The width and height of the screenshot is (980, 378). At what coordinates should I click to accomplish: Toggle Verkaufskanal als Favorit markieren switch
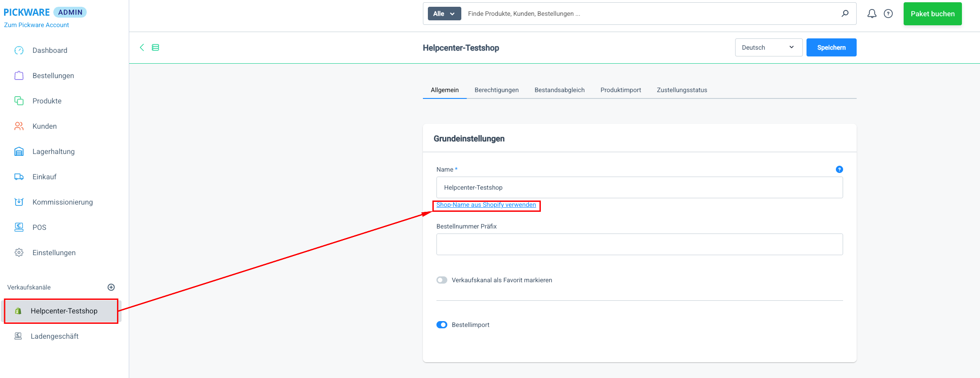(x=442, y=280)
